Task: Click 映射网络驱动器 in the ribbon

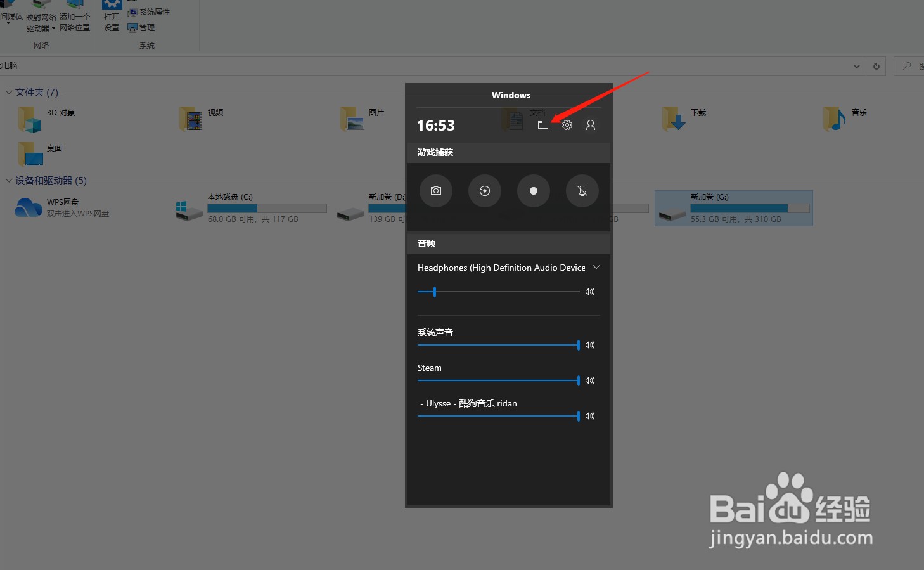Action: pos(41,17)
